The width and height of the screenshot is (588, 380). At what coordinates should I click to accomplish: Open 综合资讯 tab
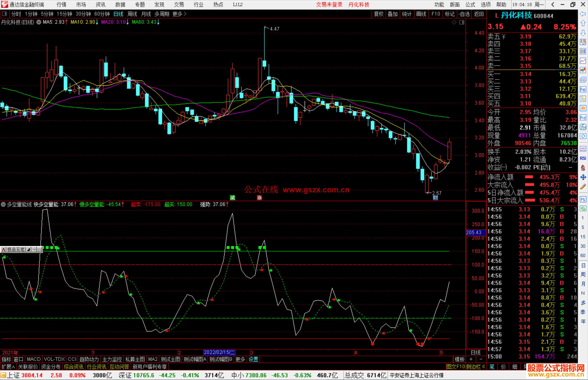point(74,367)
